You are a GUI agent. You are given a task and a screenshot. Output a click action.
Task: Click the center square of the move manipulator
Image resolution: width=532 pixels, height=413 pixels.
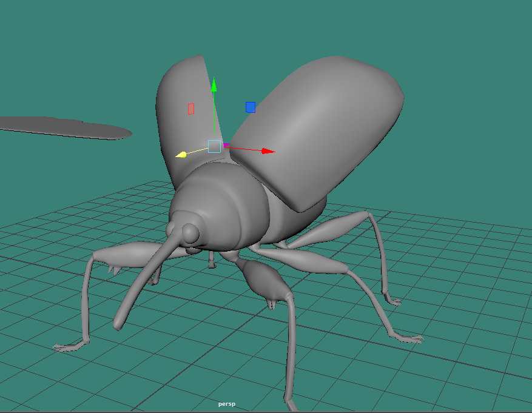(x=214, y=146)
